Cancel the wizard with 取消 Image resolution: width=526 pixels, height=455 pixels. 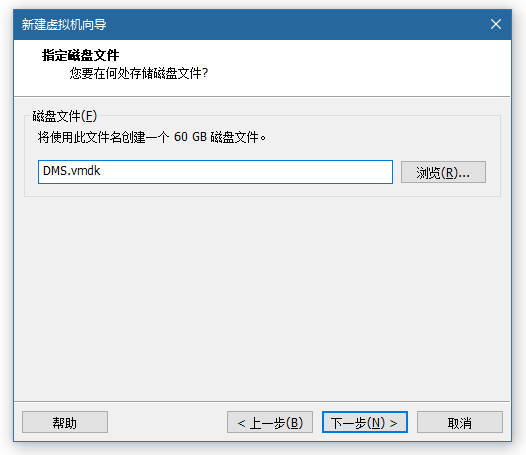coord(460,422)
